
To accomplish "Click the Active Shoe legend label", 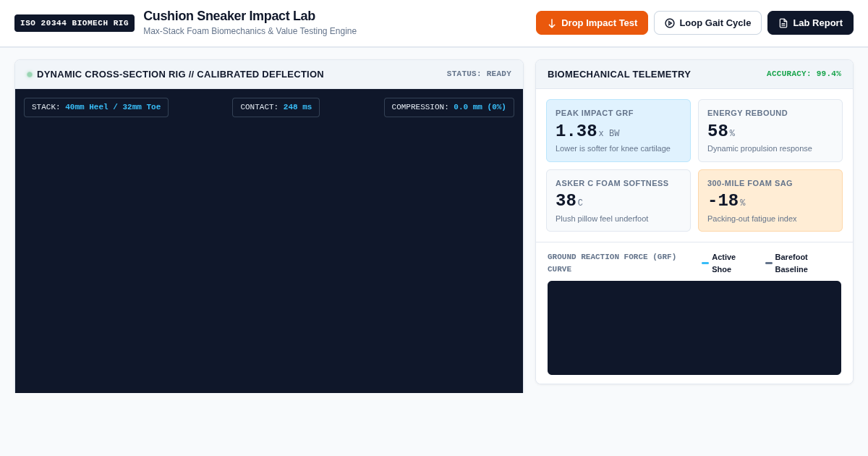I will click(x=724, y=263).
